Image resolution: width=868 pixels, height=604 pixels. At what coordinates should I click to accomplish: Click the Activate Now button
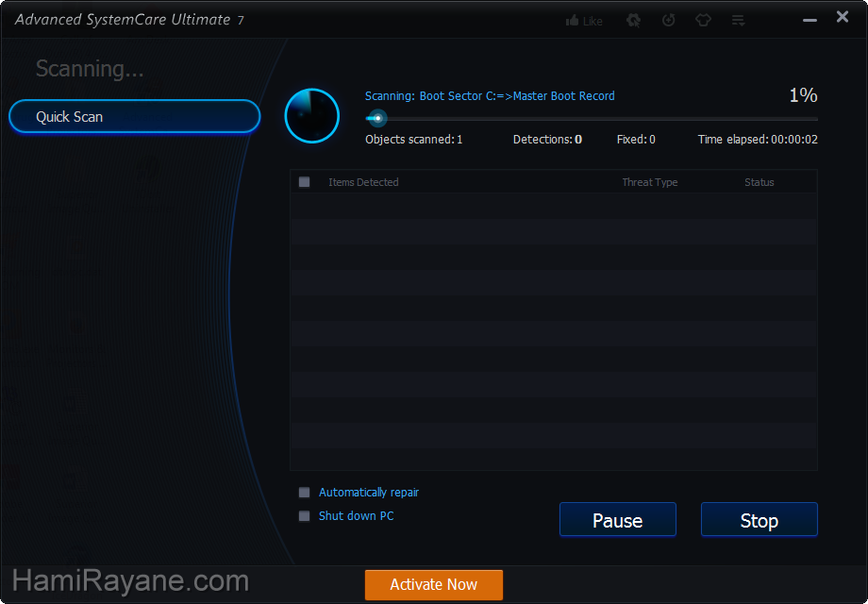434,584
